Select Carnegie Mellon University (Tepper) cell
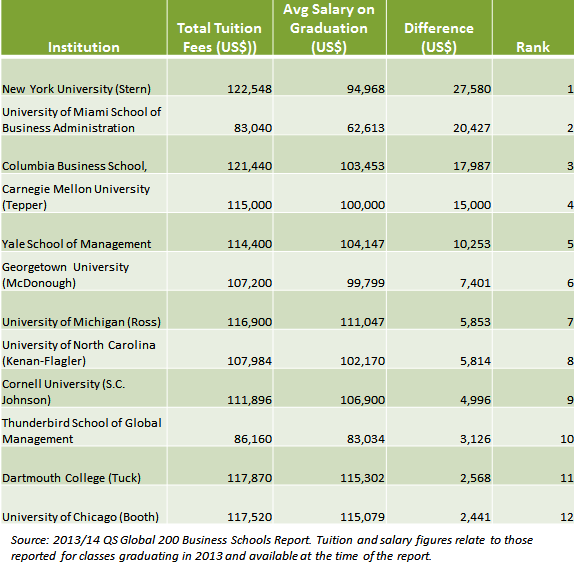574x567 pixels. pyautogui.click(x=84, y=193)
